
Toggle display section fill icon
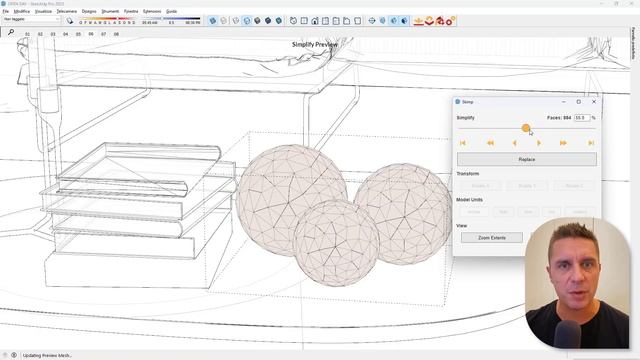coord(404,20)
